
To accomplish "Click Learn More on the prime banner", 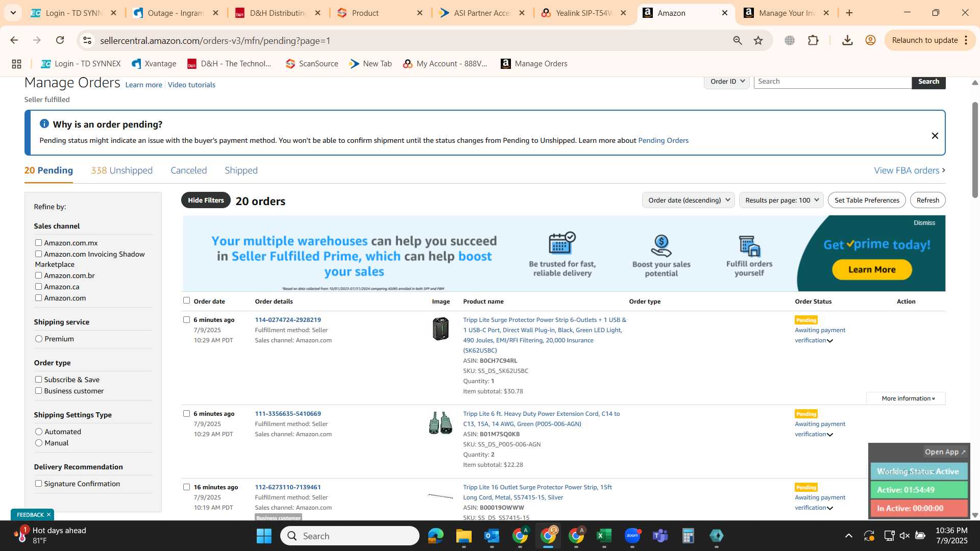I will 872,269.
